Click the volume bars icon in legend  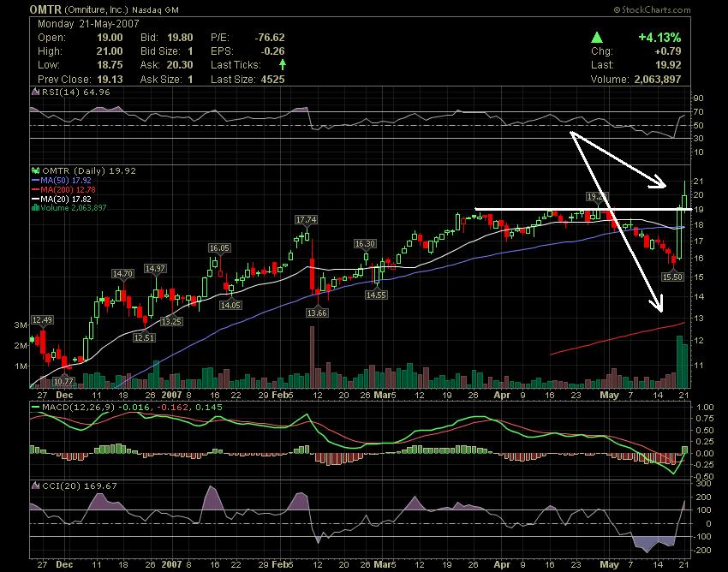coord(35,207)
